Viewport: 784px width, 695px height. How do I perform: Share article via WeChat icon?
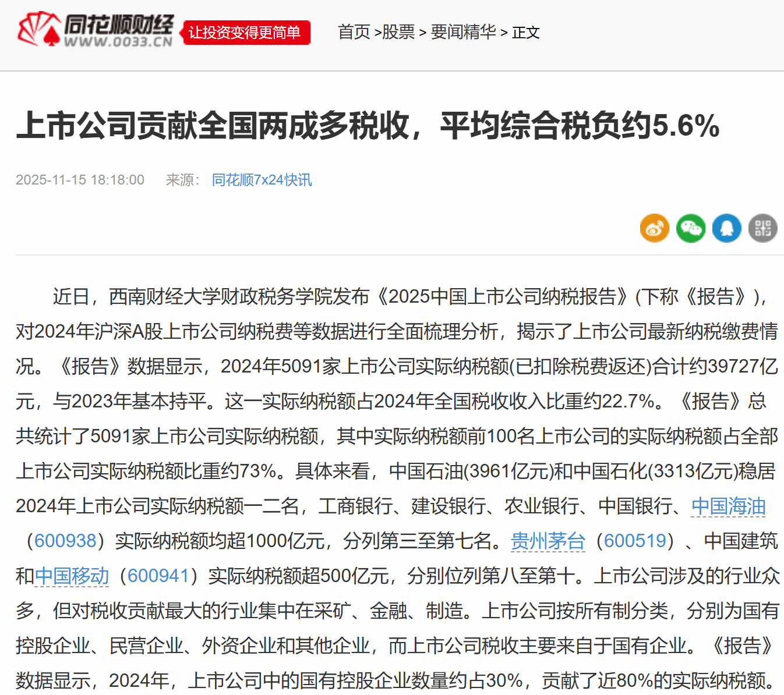pyautogui.click(x=690, y=228)
